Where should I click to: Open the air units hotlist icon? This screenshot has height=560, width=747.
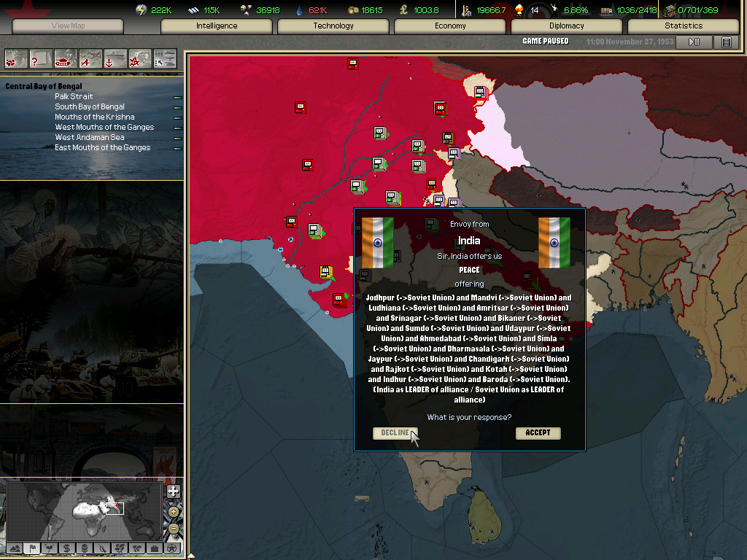(x=90, y=58)
